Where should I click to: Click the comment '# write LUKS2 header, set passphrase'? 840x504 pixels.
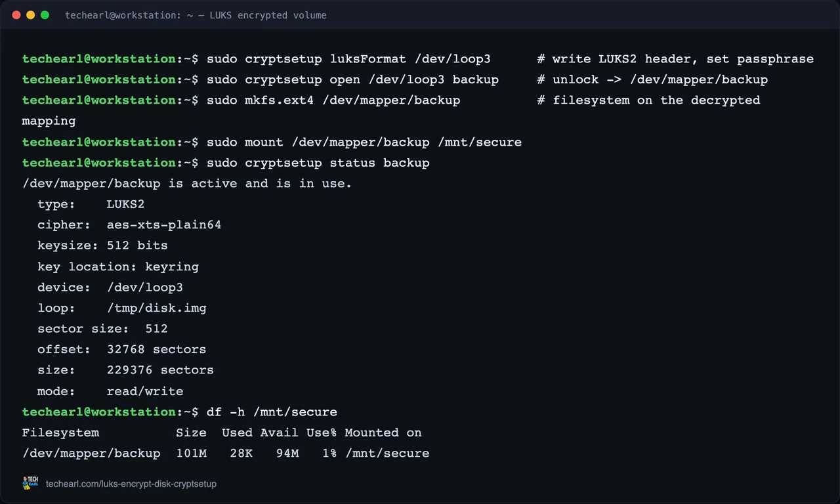coord(675,59)
